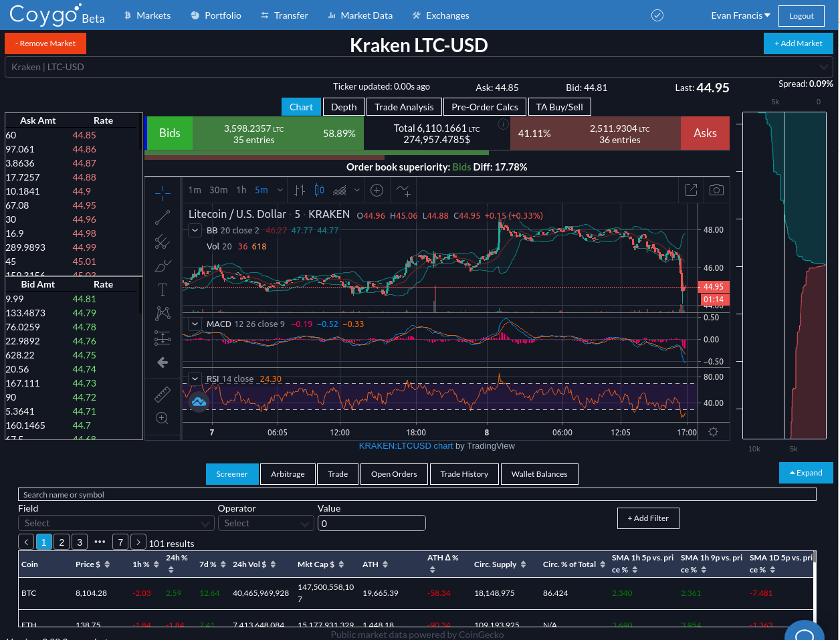
Task: Click the Remove Market button
Action: 45,43
